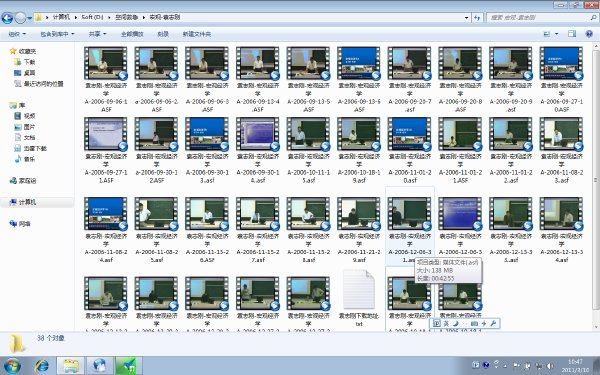Select video file A-2006-09-27-10.ASF
Screen dimensions: 600x375
pyautogui.click(x=561, y=79)
